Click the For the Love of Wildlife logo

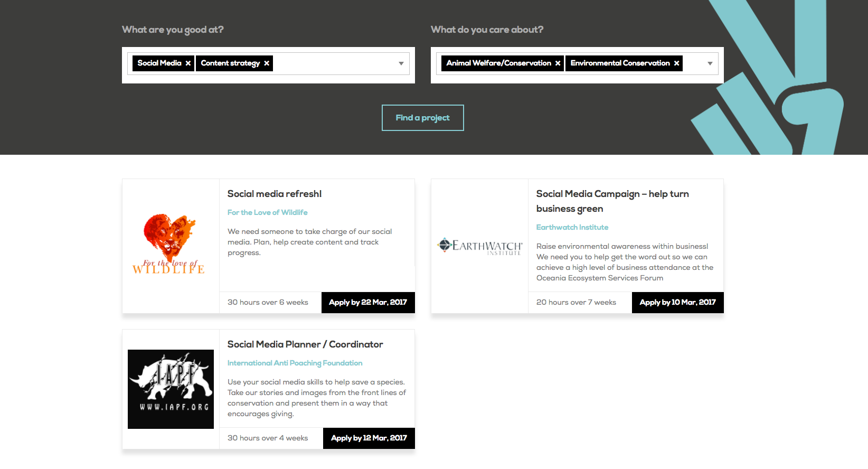click(169, 244)
